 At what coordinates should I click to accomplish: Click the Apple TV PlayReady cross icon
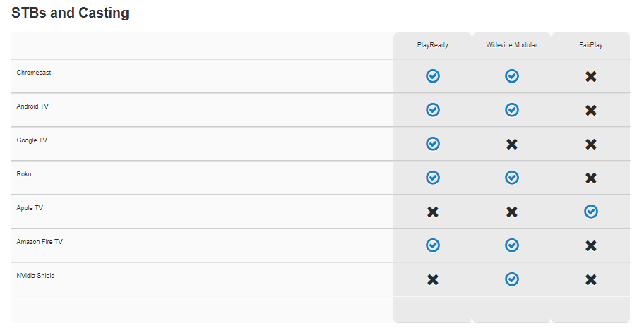[x=432, y=212]
